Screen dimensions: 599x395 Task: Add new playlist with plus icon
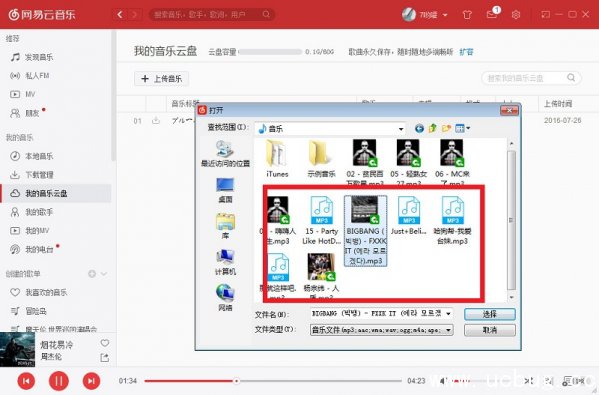pyautogui.click(x=92, y=274)
